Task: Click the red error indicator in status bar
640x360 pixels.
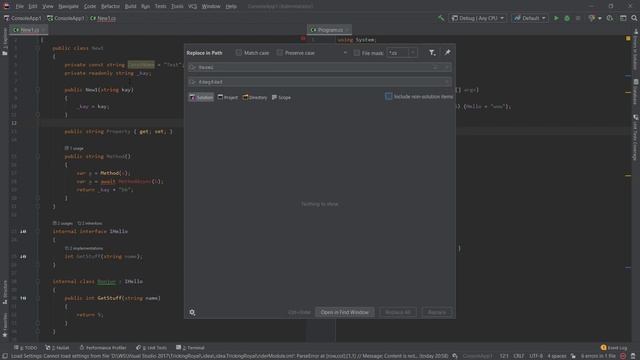Action: pyautogui.click(x=623, y=356)
